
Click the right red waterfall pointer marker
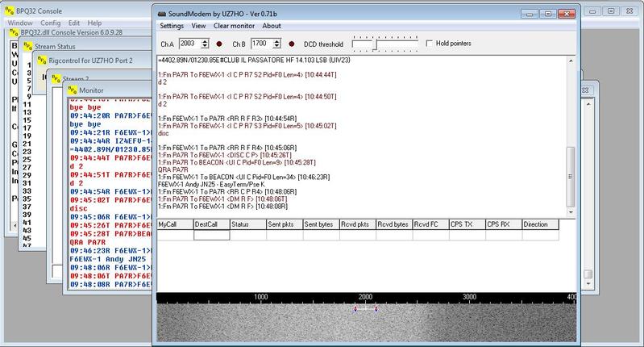click(x=376, y=309)
